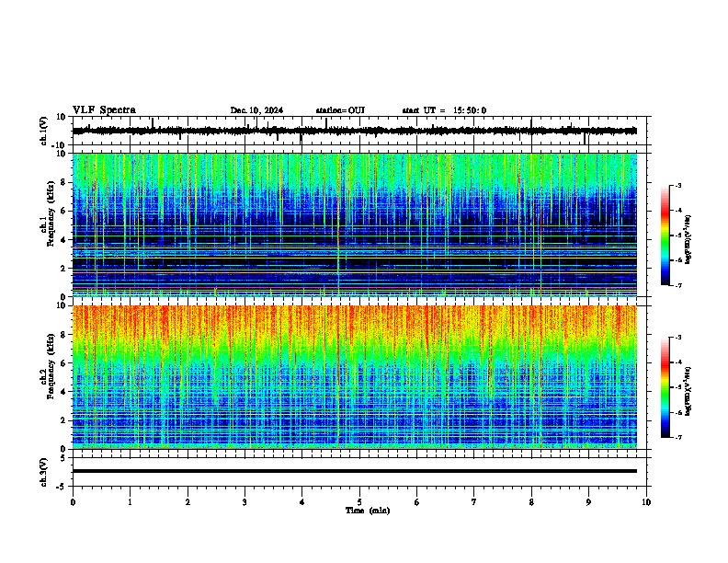Image resolution: width=728 pixels, height=563 pixels.
Task: Click the time axis tick label "10"
Action: (x=646, y=502)
